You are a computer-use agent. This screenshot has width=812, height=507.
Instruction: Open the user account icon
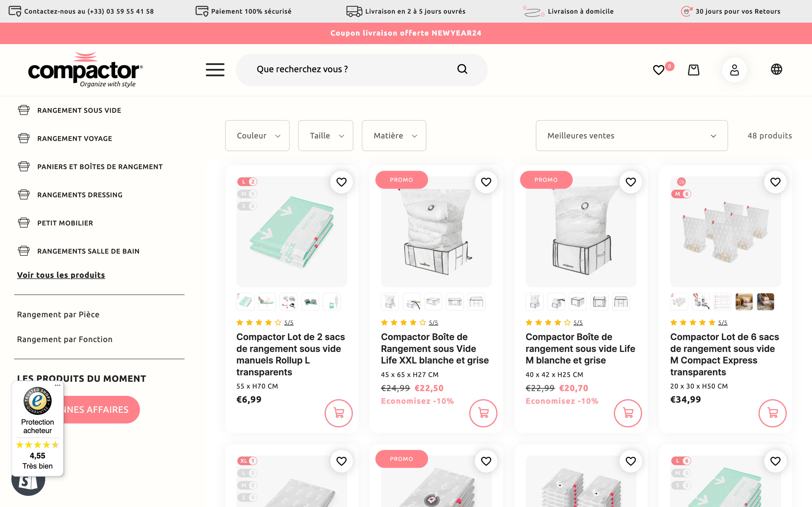734,70
